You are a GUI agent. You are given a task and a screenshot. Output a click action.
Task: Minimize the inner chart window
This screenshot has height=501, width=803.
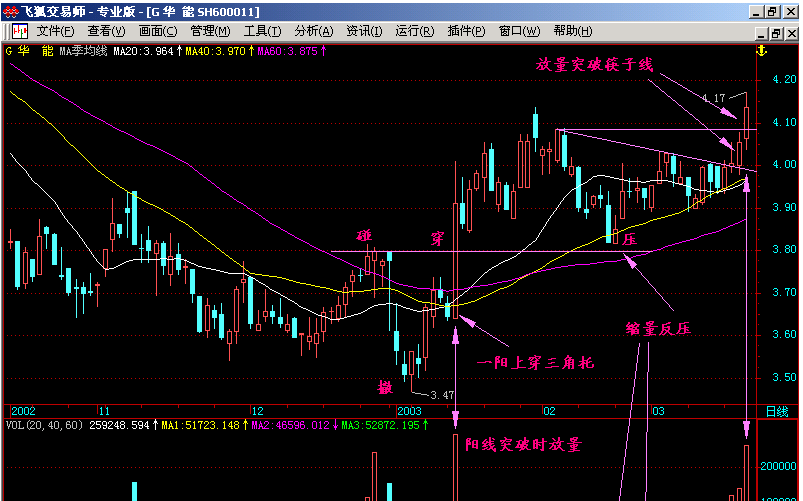763,34
